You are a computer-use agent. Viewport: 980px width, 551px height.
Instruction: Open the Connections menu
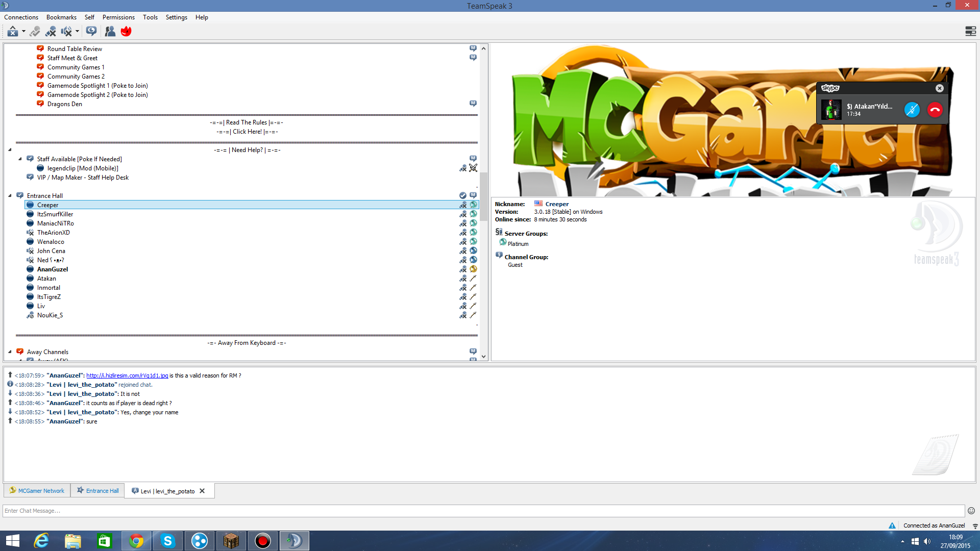pyautogui.click(x=21, y=17)
